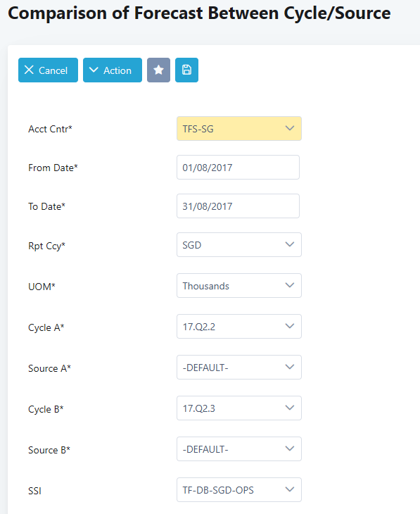Open the Action menu button
This screenshot has width=420, height=514.
coord(113,70)
